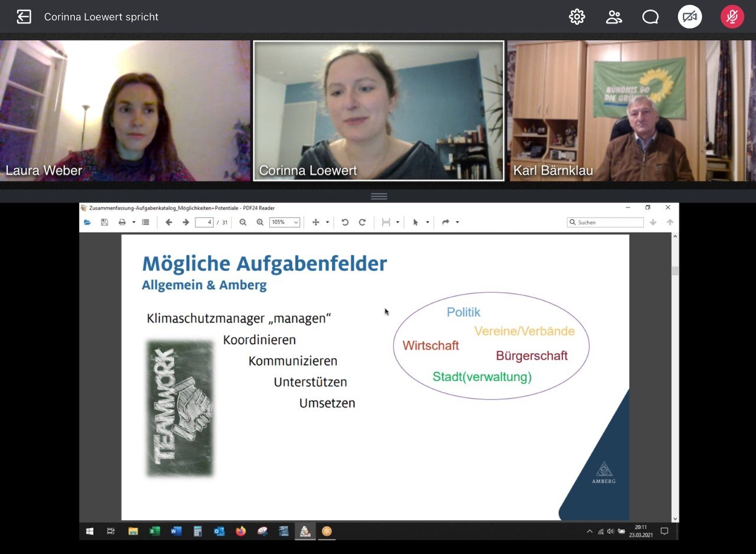Select Karl Bärnklau's video tile
The height and width of the screenshot is (554, 756).
pos(630,111)
